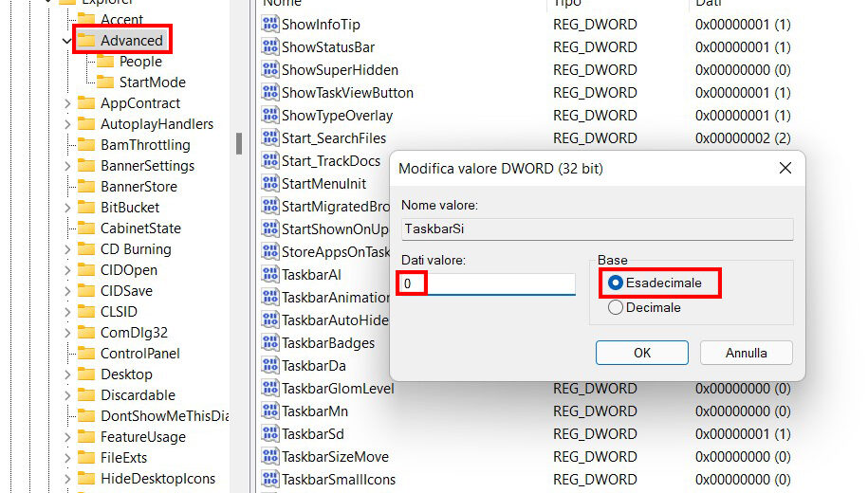
Task: Expand the CIDOpen key
Action: 67,270
